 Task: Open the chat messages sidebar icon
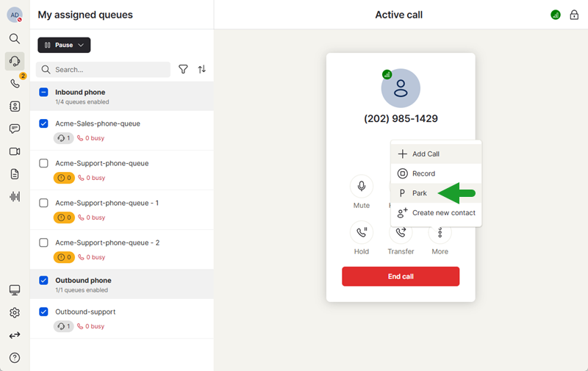[15, 129]
